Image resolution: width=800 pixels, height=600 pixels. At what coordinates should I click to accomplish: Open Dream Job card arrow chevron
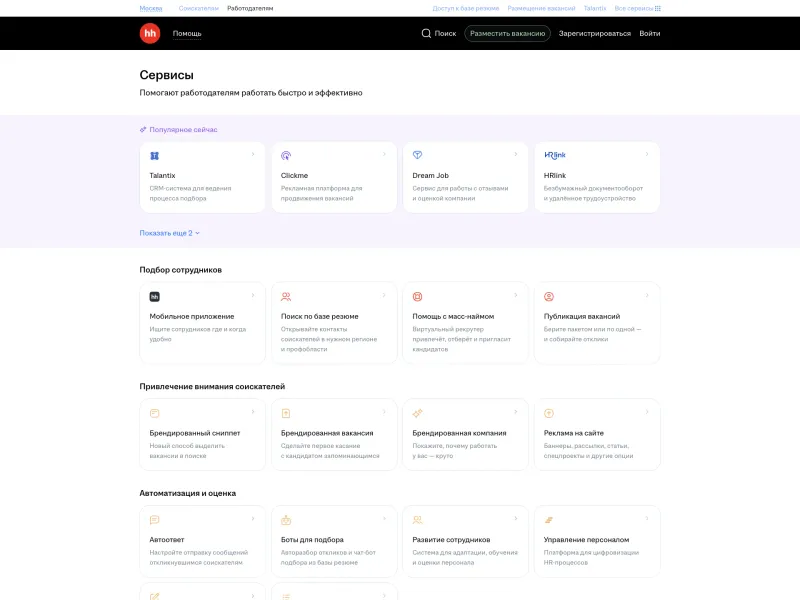coord(516,154)
